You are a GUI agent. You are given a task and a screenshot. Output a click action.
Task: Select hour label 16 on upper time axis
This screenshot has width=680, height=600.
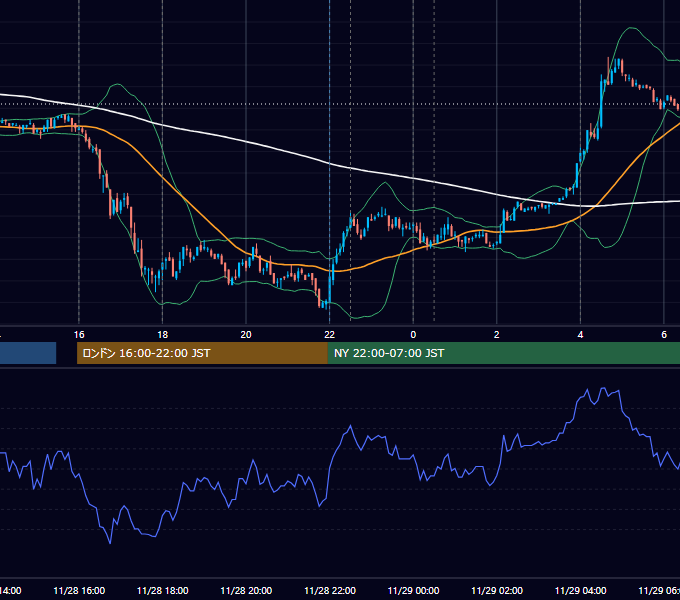tap(79, 335)
